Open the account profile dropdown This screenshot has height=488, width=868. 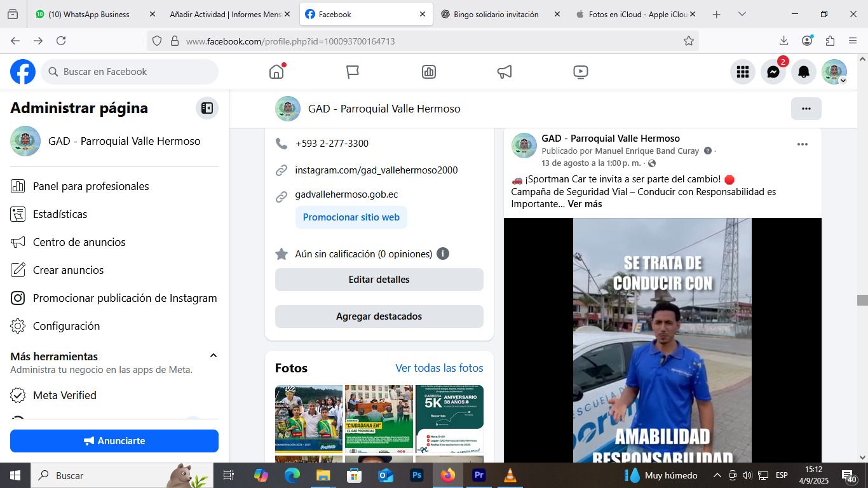[x=834, y=72]
